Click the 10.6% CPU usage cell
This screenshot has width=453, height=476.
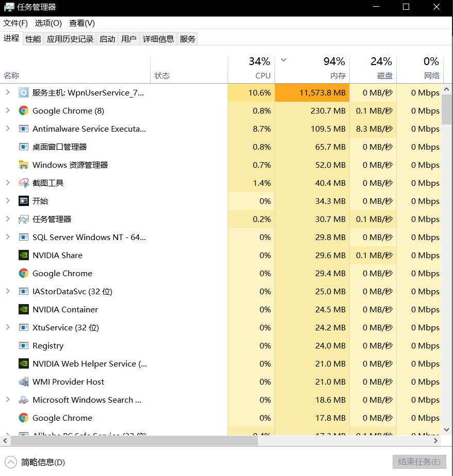pyautogui.click(x=251, y=92)
